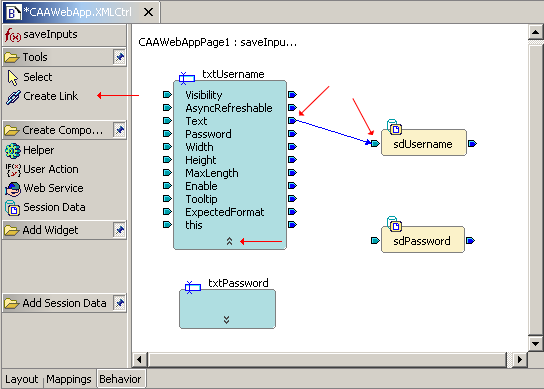Viewport: 544px width, 389px height.
Task: Click the sdPassword output port
Action: 470,240
